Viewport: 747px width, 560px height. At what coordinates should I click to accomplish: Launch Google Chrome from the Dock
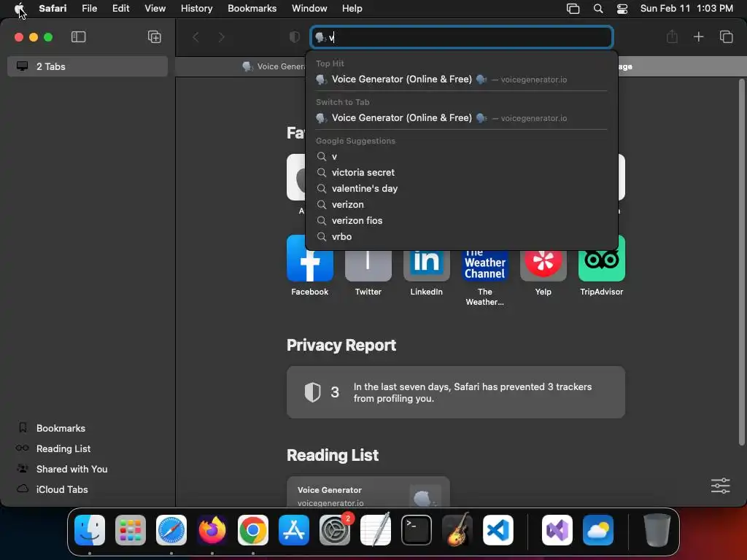coord(253,530)
